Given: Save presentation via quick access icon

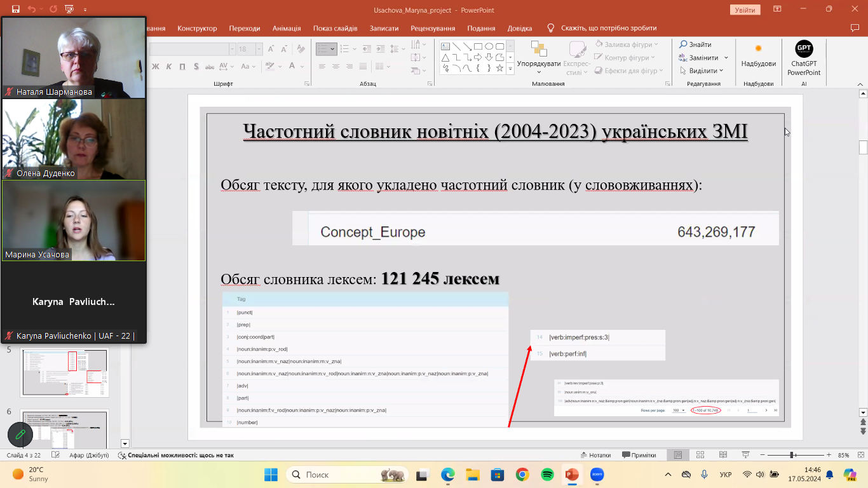Looking at the screenshot, I should coord(15,10).
